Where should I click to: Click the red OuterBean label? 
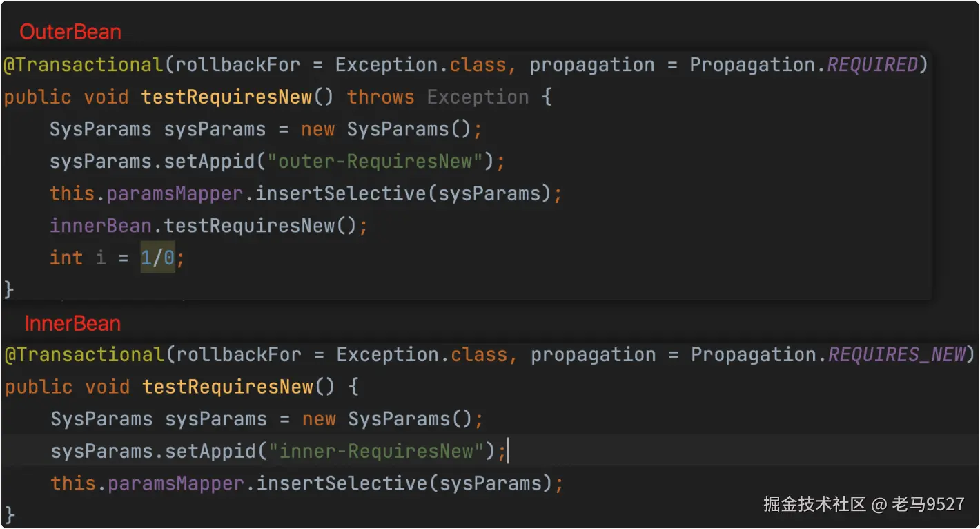(x=70, y=32)
